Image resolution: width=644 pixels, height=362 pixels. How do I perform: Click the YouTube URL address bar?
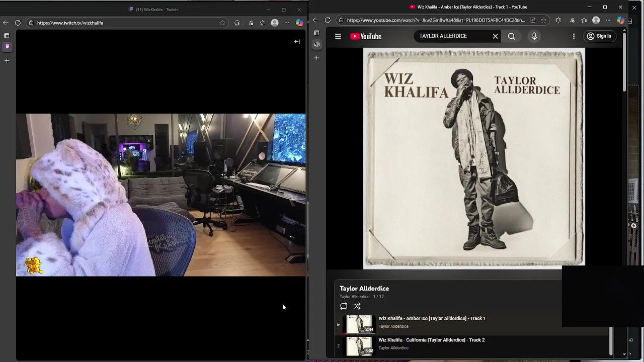coord(436,20)
